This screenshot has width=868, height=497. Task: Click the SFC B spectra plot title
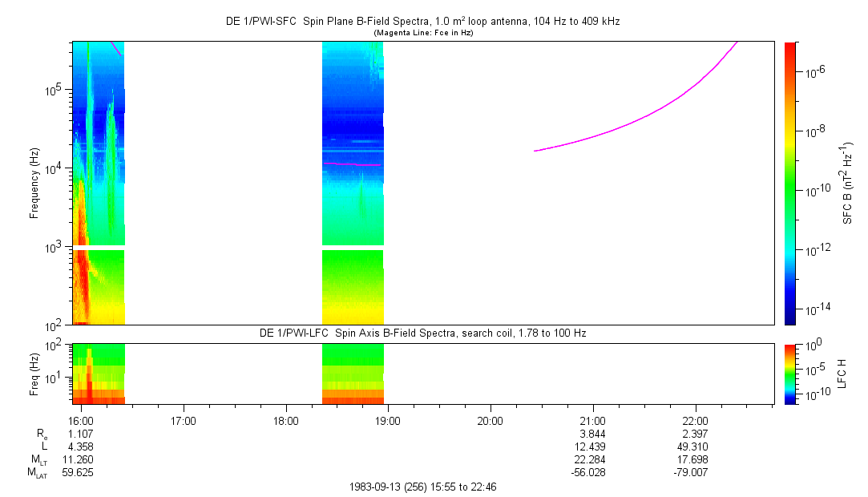(x=422, y=22)
